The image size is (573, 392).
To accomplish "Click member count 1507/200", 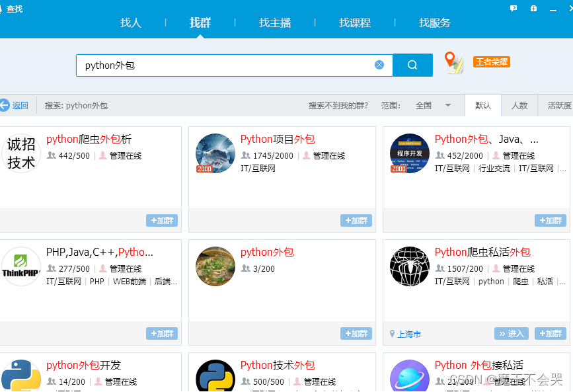I will pos(465,269).
